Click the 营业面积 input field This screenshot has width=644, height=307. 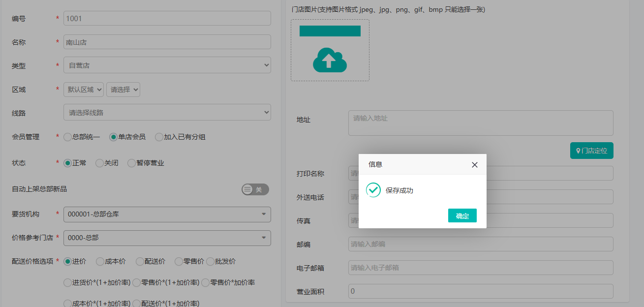(x=481, y=291)
